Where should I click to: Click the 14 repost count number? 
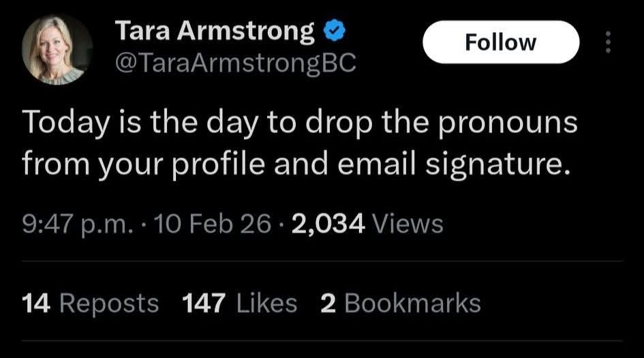35,303
